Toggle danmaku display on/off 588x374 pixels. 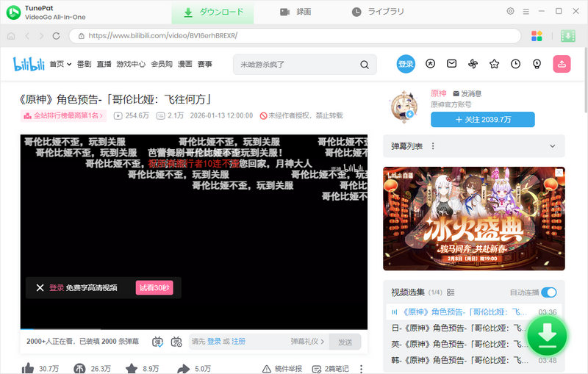point(157,342)
